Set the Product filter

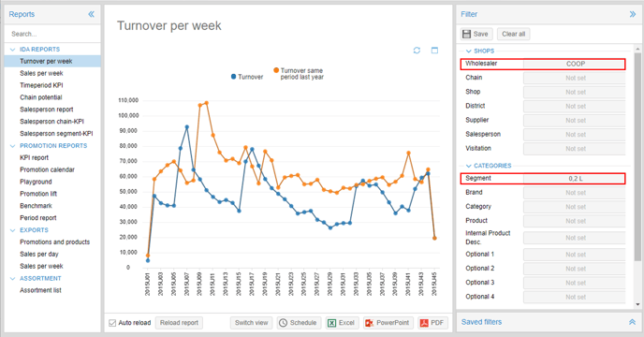pyautogui.click(x=574, y=221)
